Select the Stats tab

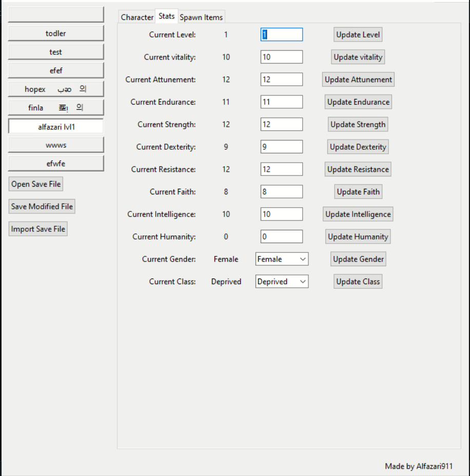[166, 16]
